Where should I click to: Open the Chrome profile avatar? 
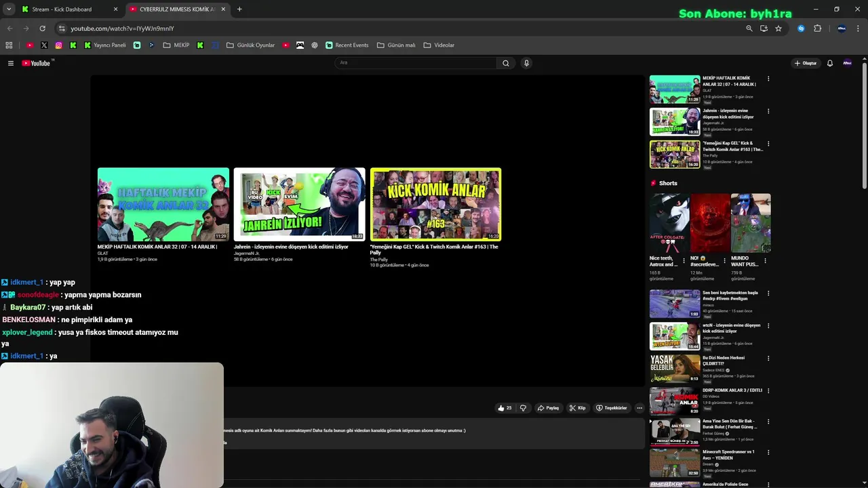pos(842,28)
